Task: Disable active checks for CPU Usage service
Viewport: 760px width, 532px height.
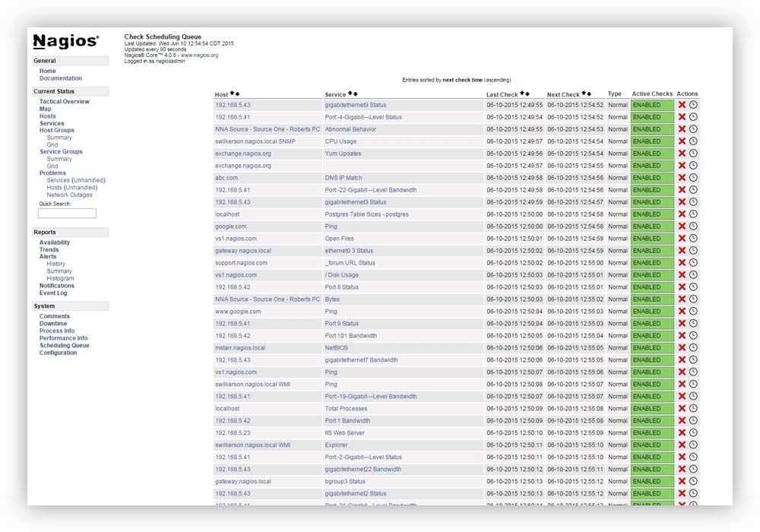Action: (682, 141)
